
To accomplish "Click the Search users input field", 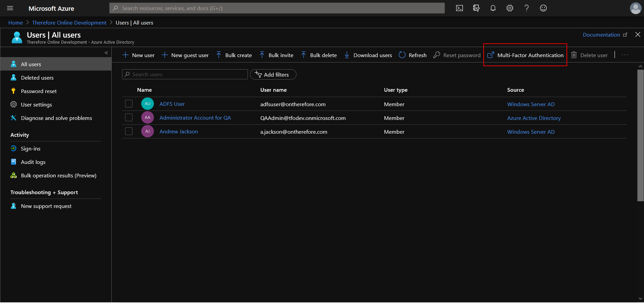I will pyautogui.click(x=184, y=74).
